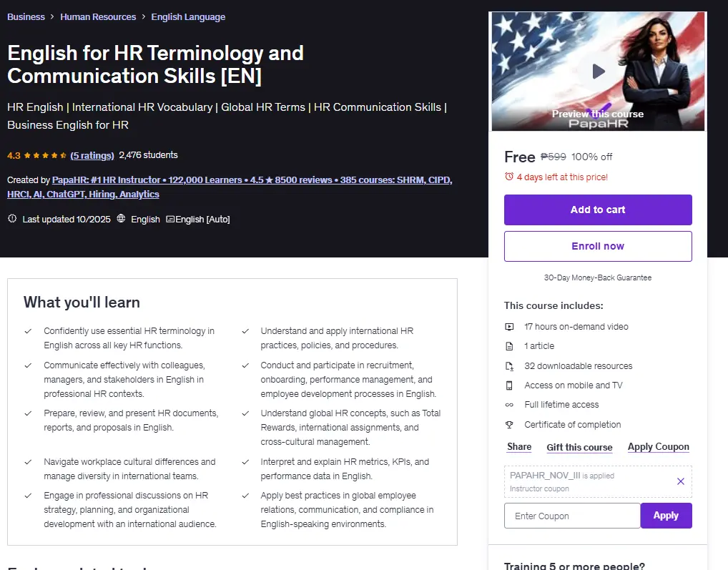728x570 pixels.
Task: Click the star rating icons
Action: (x=45, y=155)
